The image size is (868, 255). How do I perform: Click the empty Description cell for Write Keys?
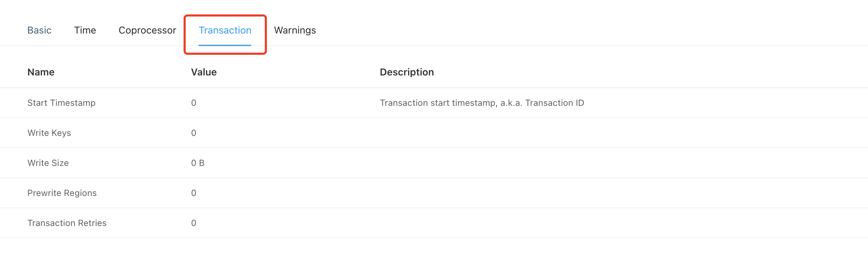(x=482, y=133)
